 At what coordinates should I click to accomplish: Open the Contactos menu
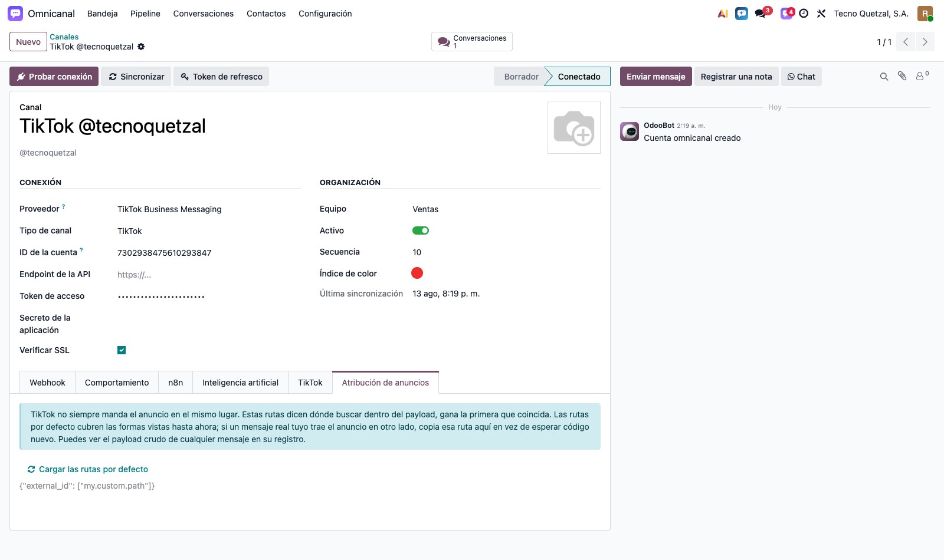point(266,14)
